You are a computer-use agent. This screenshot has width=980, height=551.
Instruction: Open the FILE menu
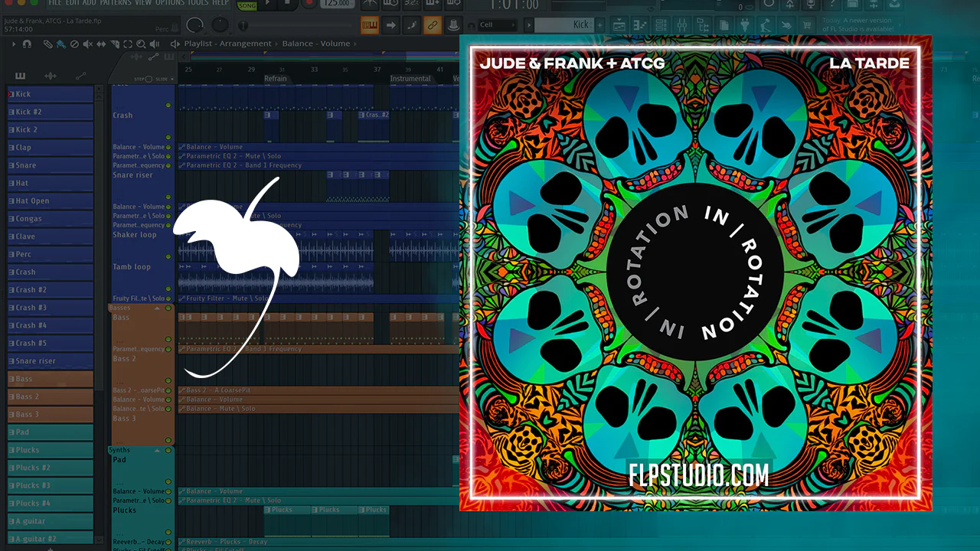(55, 3)
